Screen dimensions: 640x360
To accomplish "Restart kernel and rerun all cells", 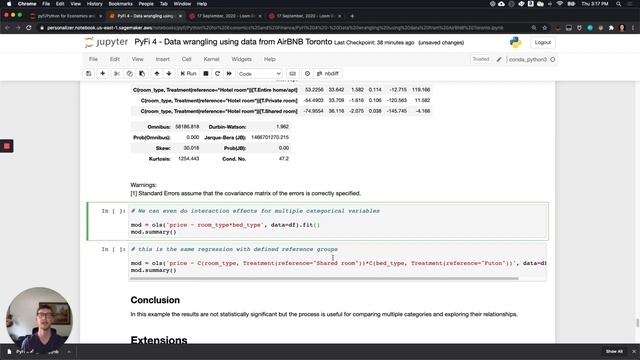I will tap(229, 73).
